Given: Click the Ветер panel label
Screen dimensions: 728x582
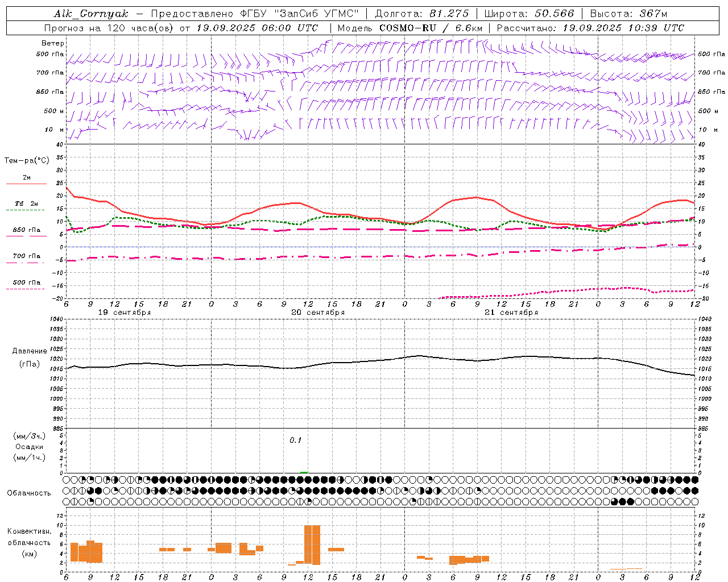Looking at the screenshot, I should pos(53,43).
